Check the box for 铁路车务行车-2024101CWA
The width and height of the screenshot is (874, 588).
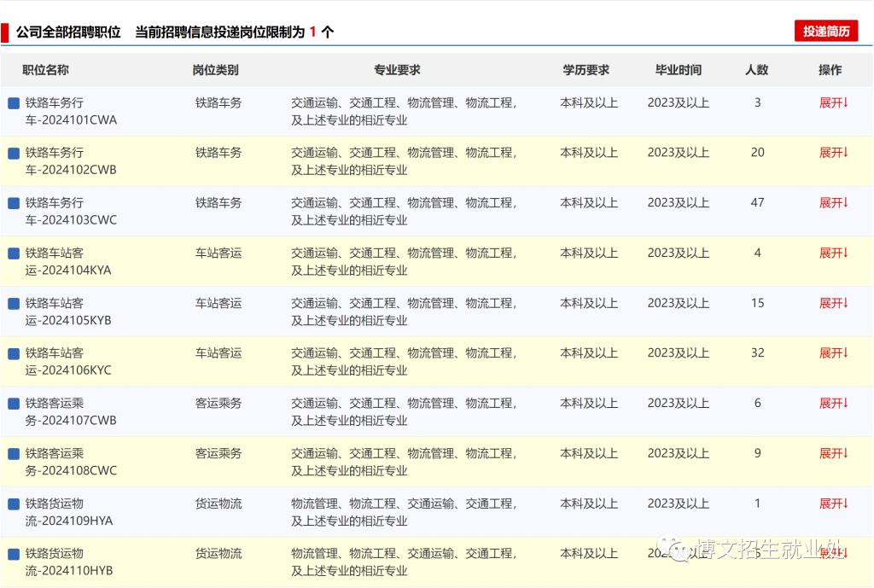click(x=14, y=103)
